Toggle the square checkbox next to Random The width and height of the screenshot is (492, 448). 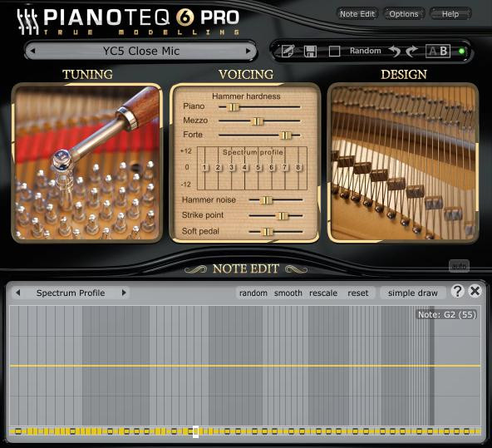tap(334, 52)
